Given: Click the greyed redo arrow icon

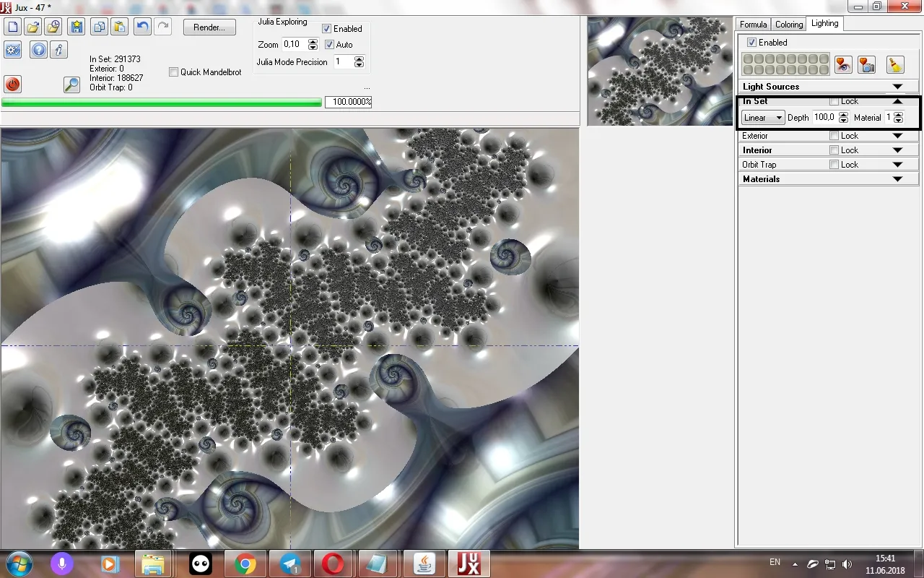Looking at the screenshot, I should click(x=163, y=27).
